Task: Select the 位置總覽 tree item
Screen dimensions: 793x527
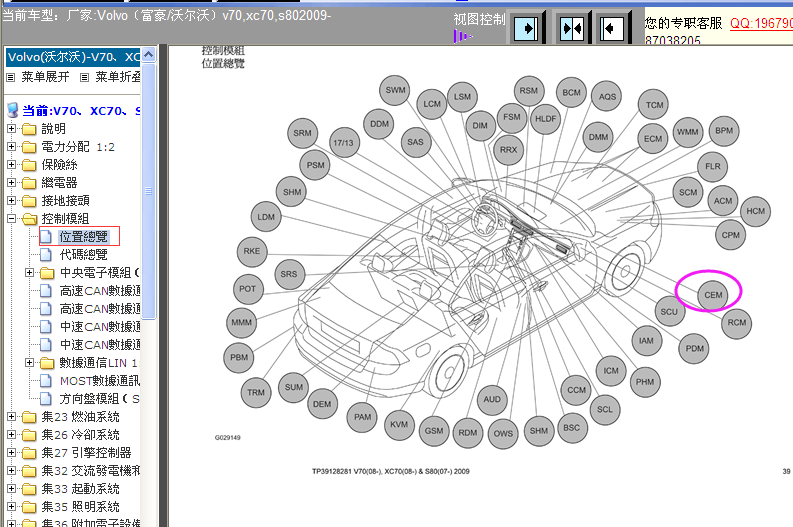Action: point(83,236)
